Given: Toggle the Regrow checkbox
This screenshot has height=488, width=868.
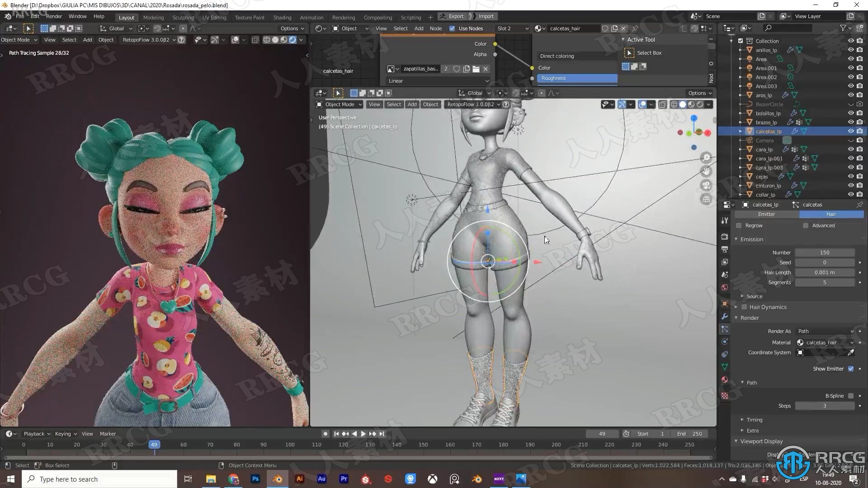Looking at the screenshot, I should click(x=739, y=225).
